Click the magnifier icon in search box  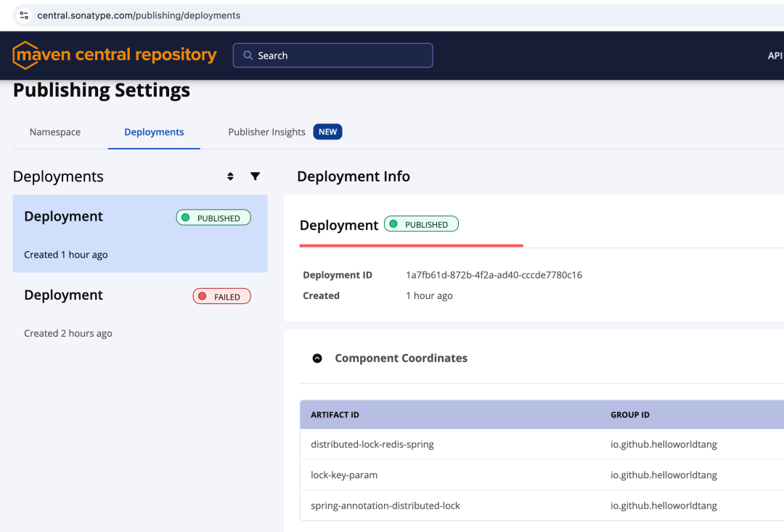click(248, 55)
